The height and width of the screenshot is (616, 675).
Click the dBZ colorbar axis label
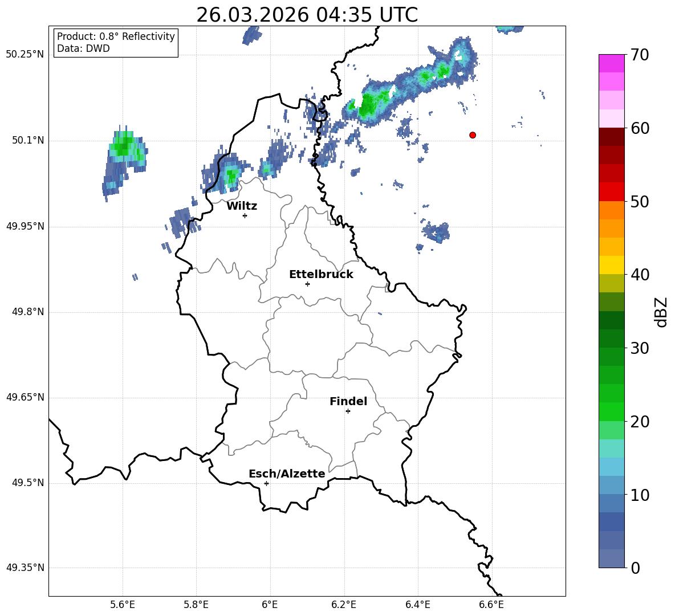(x=662, y=312)
